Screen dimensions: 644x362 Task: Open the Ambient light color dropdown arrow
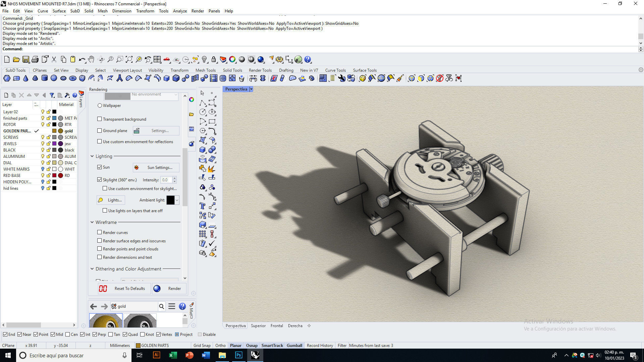(177, 200)
